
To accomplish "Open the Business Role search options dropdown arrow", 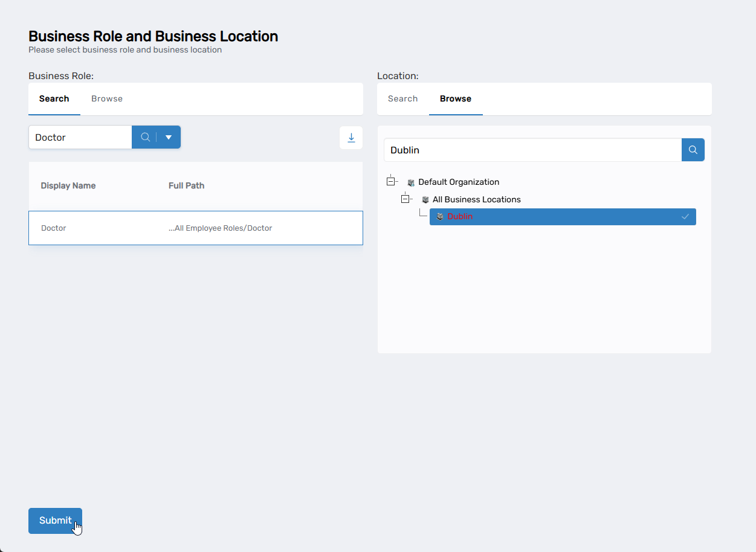I will (169, 137).
